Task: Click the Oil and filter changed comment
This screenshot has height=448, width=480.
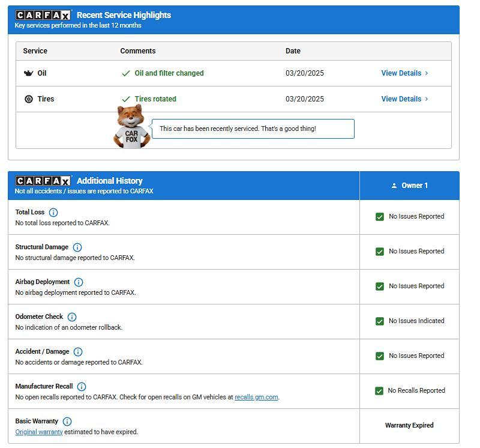Action: [169, 73]
